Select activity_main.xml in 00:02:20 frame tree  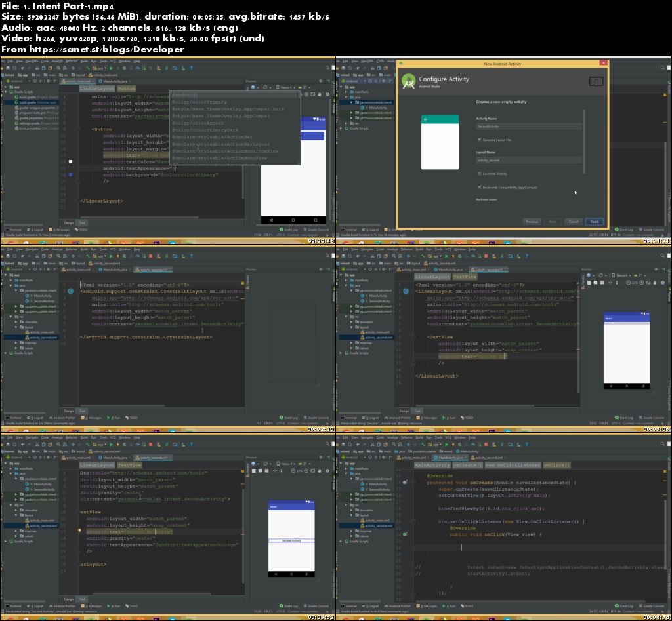39,332
